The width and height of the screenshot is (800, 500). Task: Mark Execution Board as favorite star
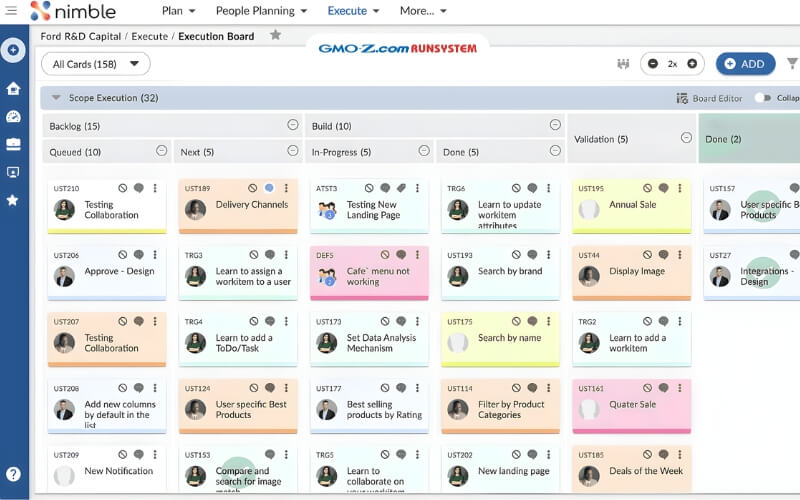[276, 35]
